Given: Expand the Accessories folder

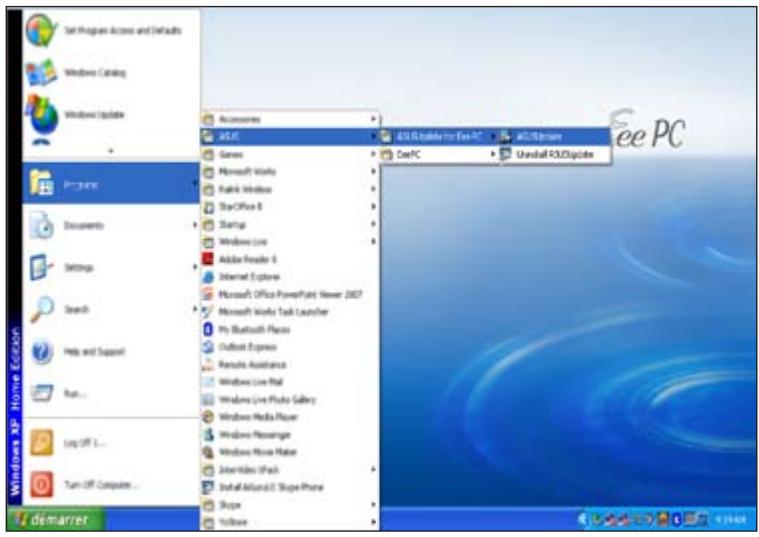Looking at the screenshot, I should (290, 119).
